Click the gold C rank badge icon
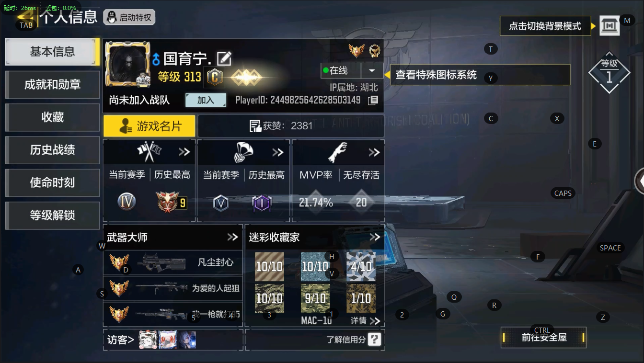 click(215, 77)
